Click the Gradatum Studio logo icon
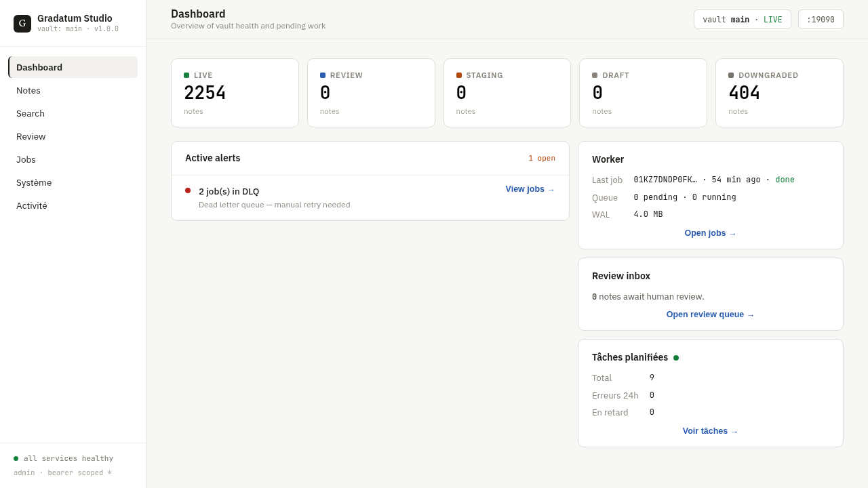The height and width of the screenshot is (488, 868). click(22, 24)
